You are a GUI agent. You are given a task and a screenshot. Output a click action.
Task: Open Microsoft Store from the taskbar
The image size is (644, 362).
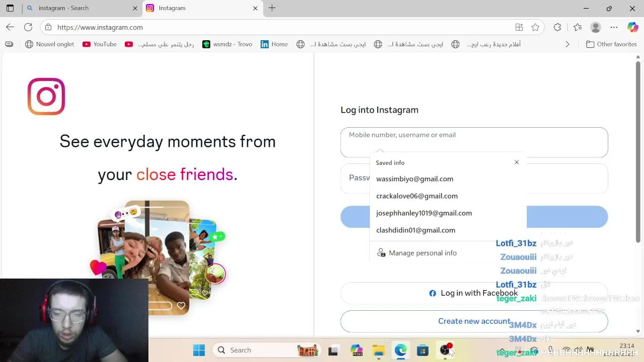point(423,350)
